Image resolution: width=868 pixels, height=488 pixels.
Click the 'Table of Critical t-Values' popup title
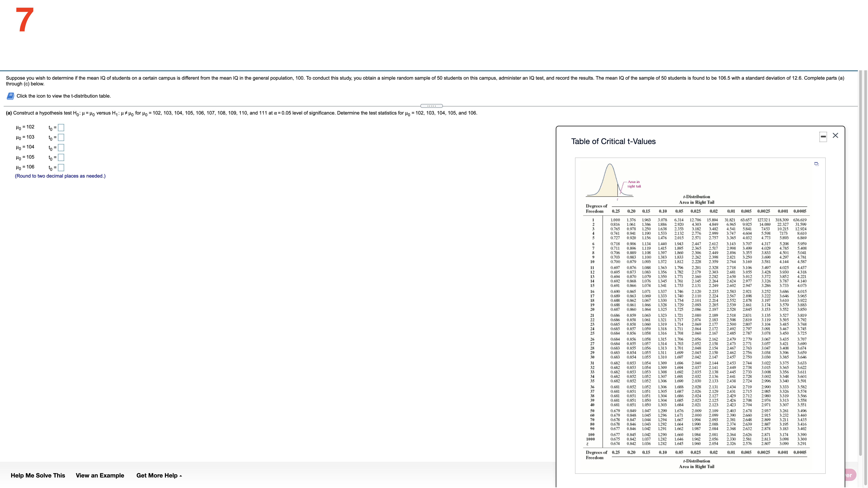point(613,141)
